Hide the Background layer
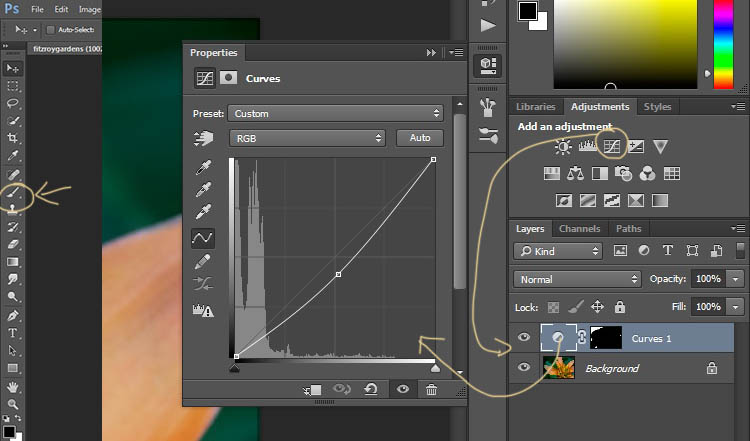The image size is (750, 441). click(524, 368)
